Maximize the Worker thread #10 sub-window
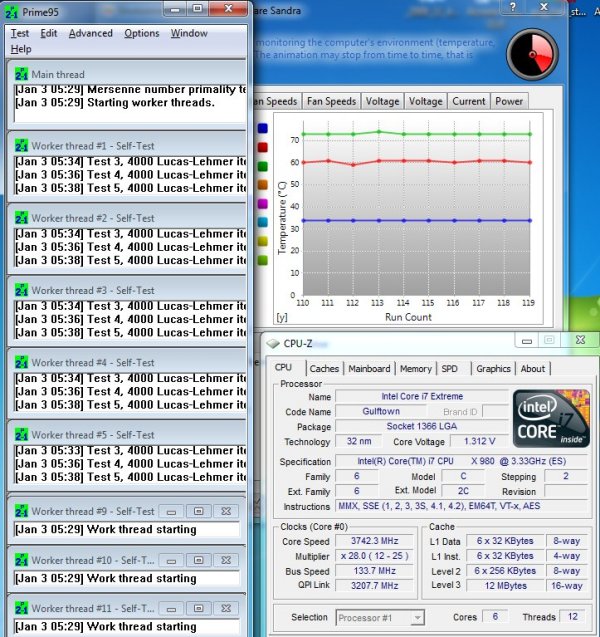The height and width of the screenshot is (637, 600). [198, 561]
